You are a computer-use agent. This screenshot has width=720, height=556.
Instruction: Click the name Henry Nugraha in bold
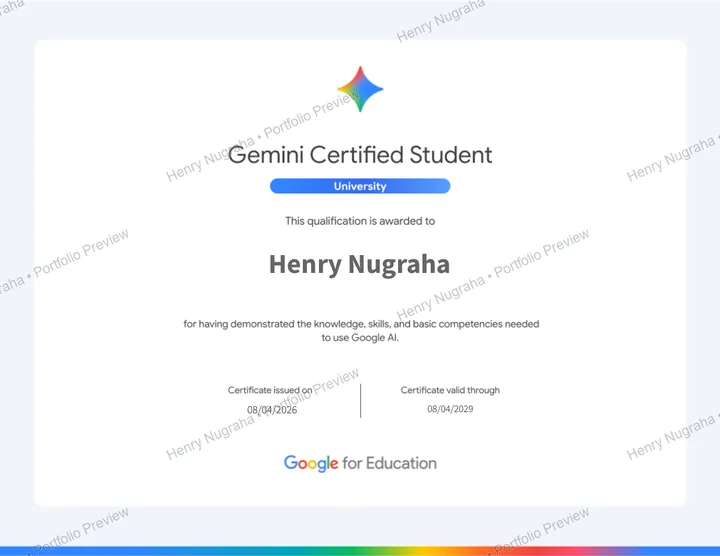[x=359, y=264]
